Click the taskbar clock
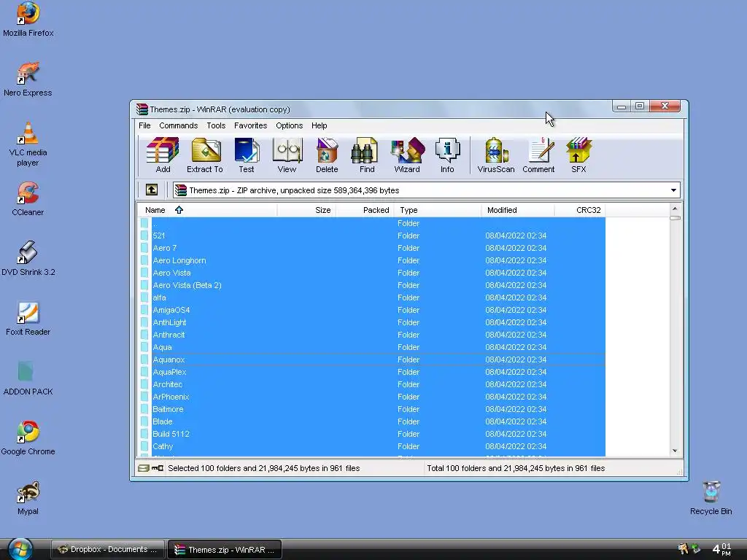This screenshot has width=747, height=560. [x=721, y=549]
